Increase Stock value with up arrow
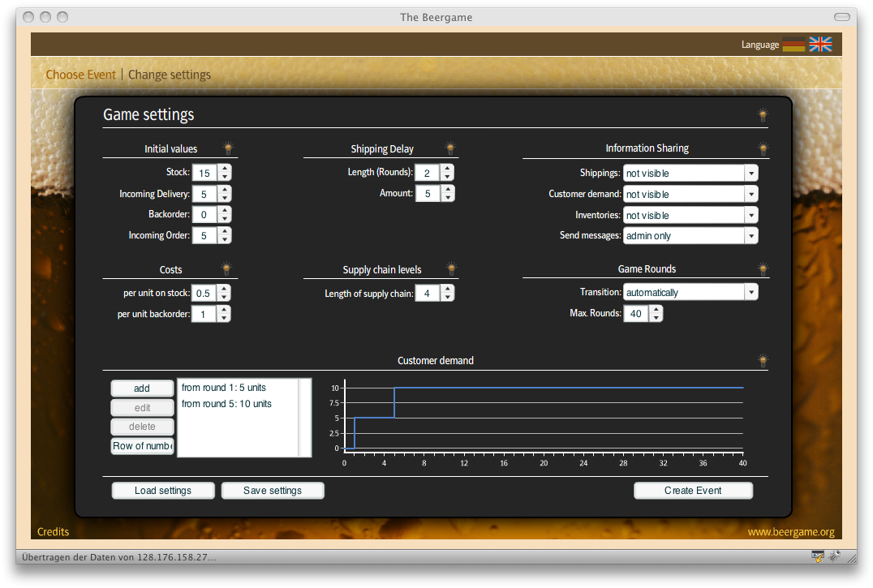873x588 pixels. [x=225, y=169]
